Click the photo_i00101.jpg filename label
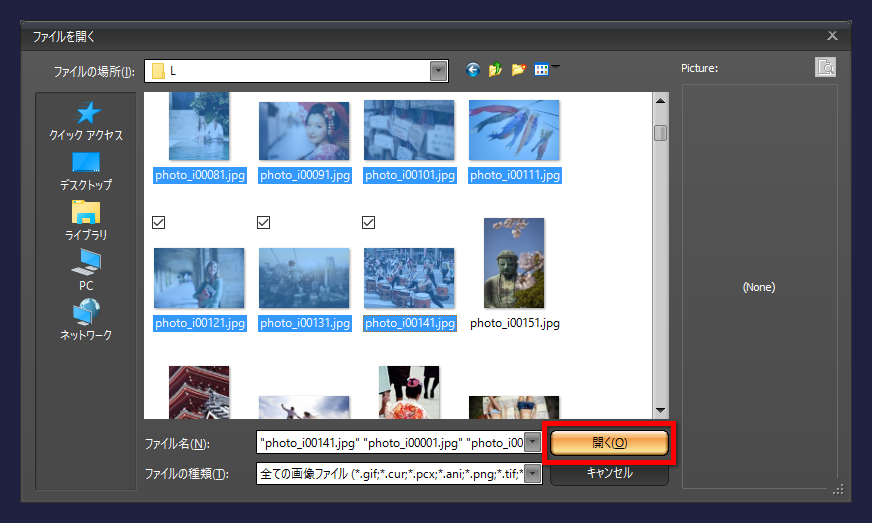872x523 pixels. pos(410,175)
